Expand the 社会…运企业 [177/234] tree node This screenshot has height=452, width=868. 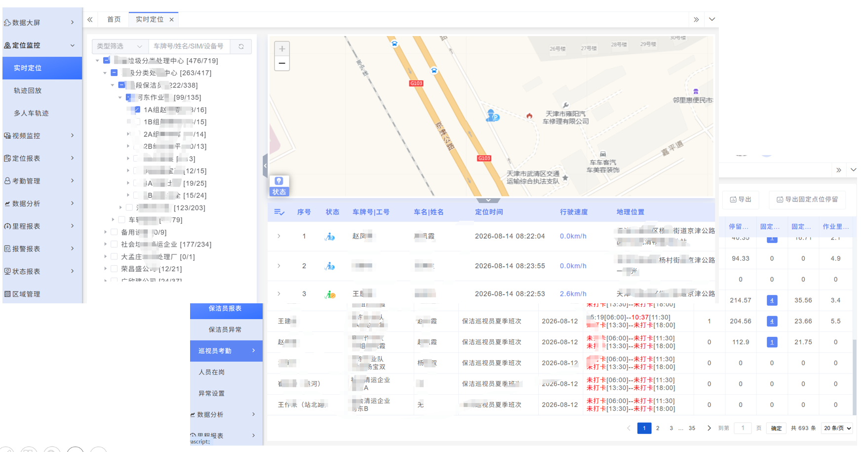pos(105,245)
